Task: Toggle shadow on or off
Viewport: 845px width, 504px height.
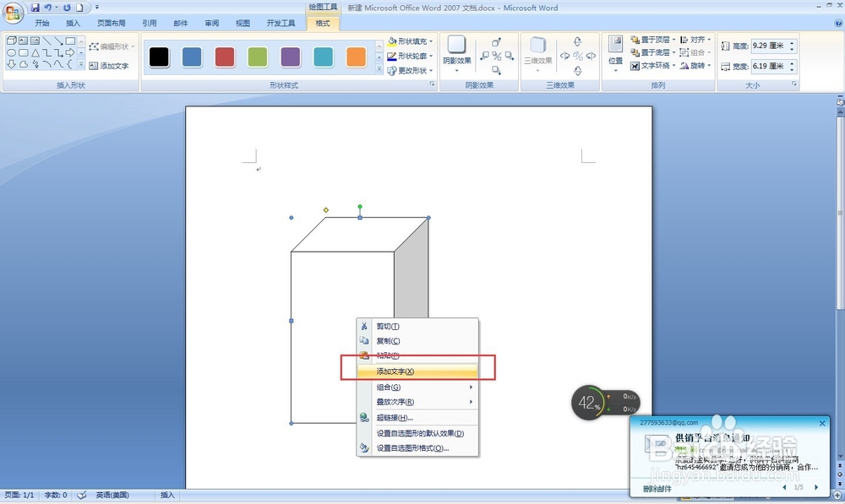Action: pyautogui.click(x=496, y=56)
